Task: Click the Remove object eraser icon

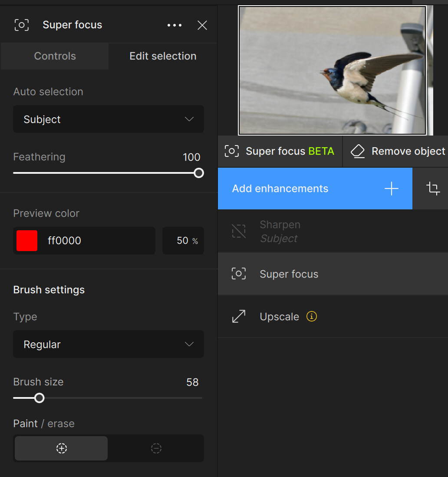Action: 358,151
